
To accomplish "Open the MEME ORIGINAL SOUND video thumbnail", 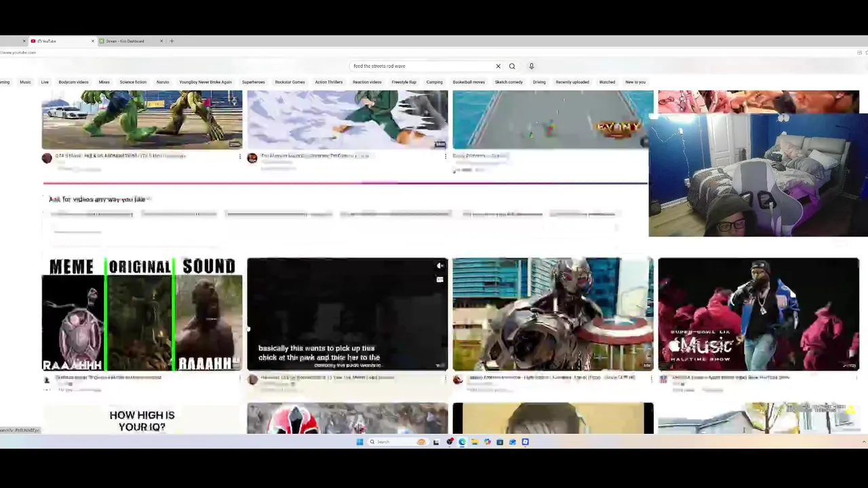I will (x=142, y=314).
